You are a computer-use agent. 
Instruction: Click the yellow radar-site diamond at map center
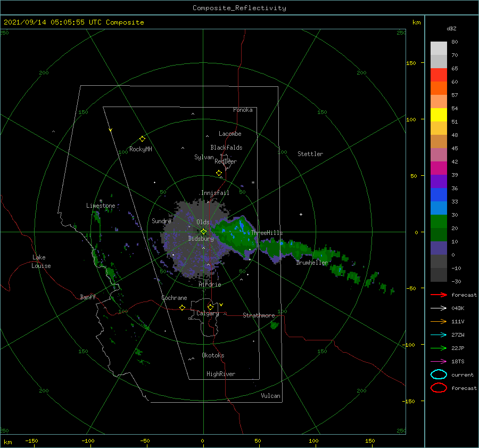[203, 232]
